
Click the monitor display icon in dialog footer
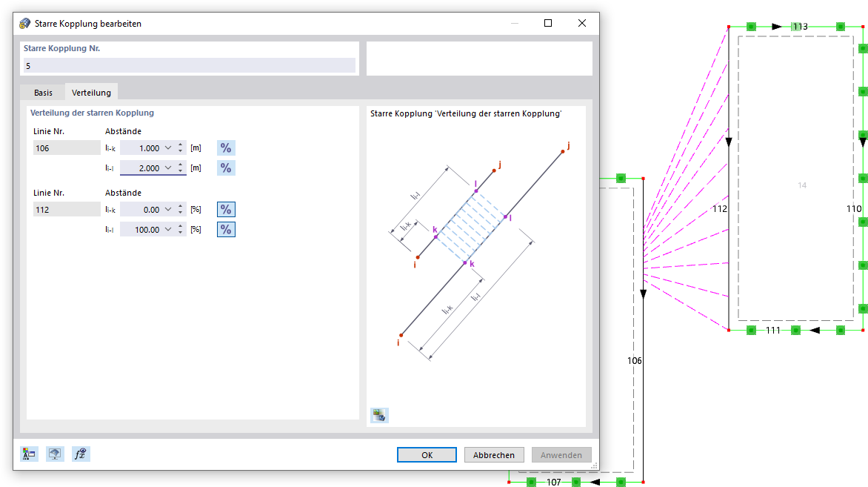tap(55, 454)
